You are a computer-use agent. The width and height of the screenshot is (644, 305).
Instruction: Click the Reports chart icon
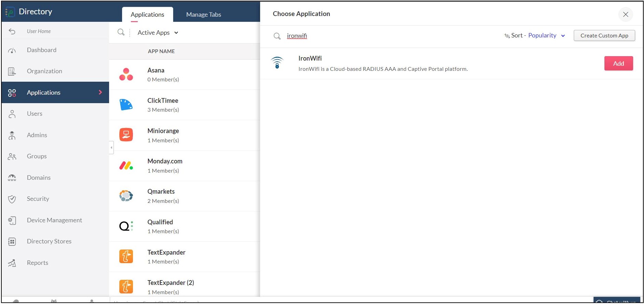click(x=12, y=263)
